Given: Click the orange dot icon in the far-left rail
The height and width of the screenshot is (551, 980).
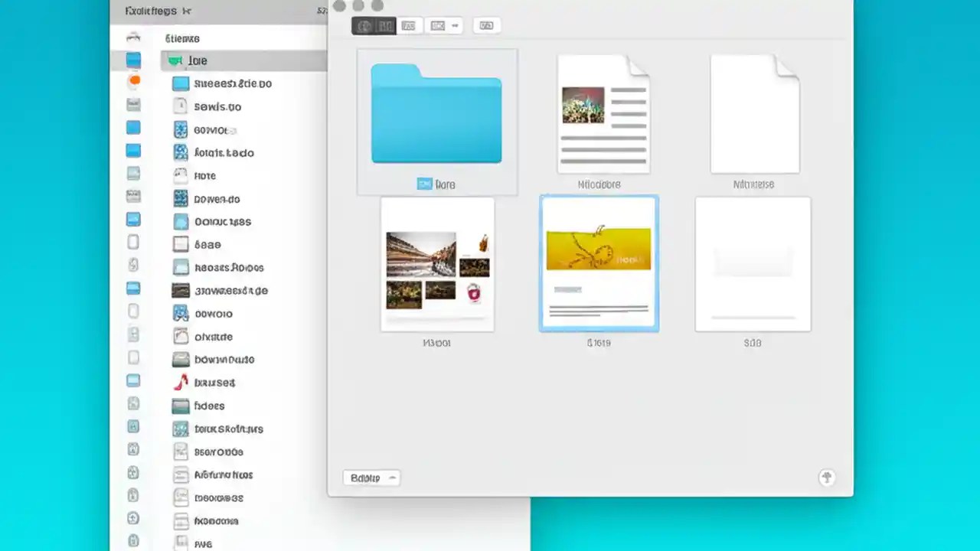Looking at the screenshot, I should (x=134, y=80).
